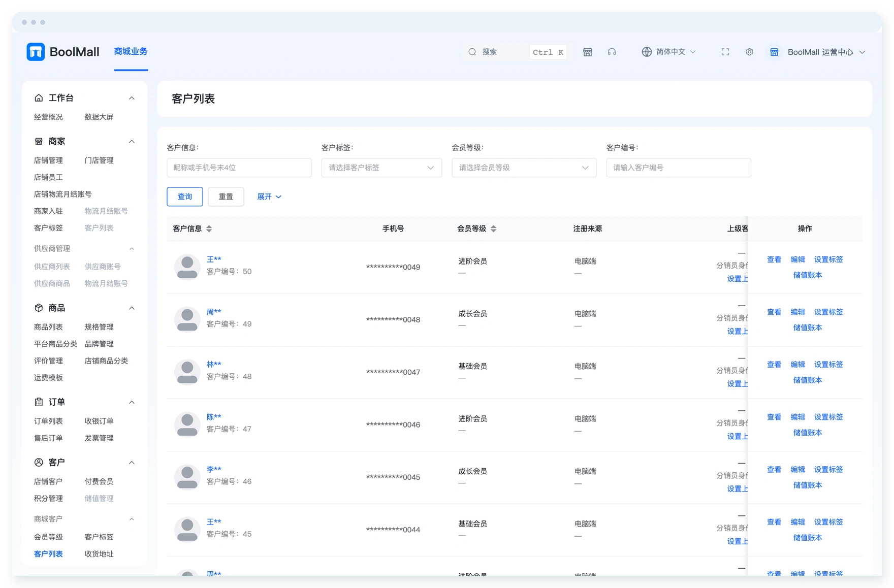Open the store icon in top bar
Screen dimensions: 894x588
tap(588, 52)
